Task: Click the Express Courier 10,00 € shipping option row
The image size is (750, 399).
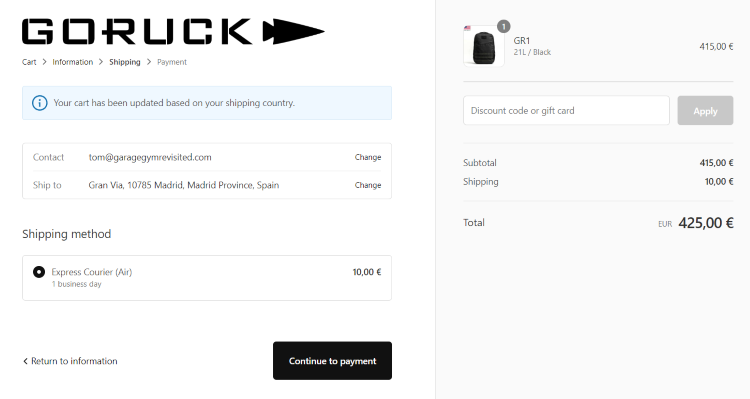Action: (207, 278)
